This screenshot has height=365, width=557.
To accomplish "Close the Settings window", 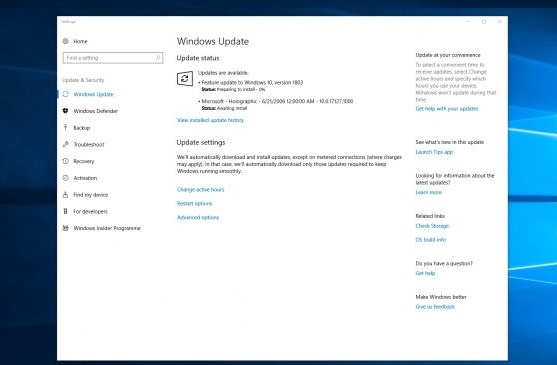I will coord(499,22).
